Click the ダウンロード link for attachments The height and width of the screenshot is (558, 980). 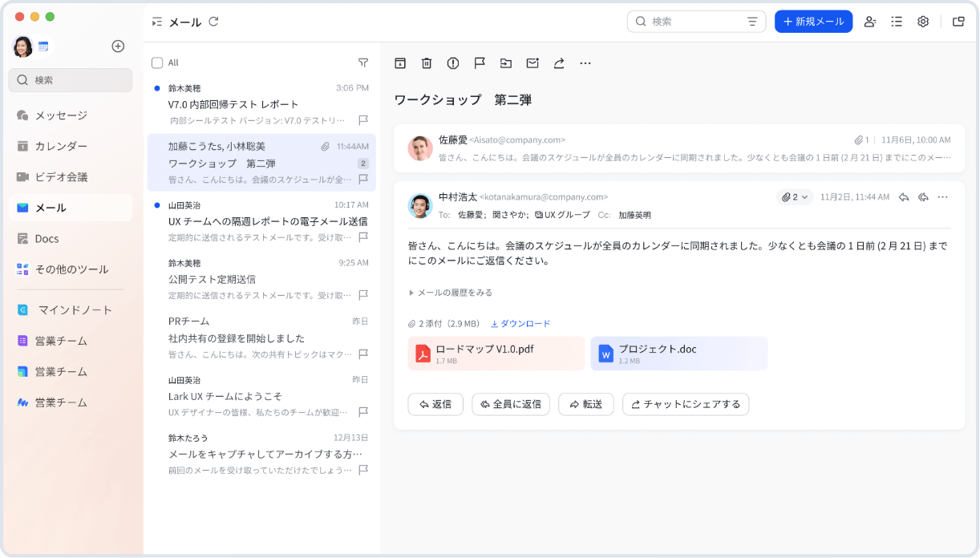click(520, 324)
